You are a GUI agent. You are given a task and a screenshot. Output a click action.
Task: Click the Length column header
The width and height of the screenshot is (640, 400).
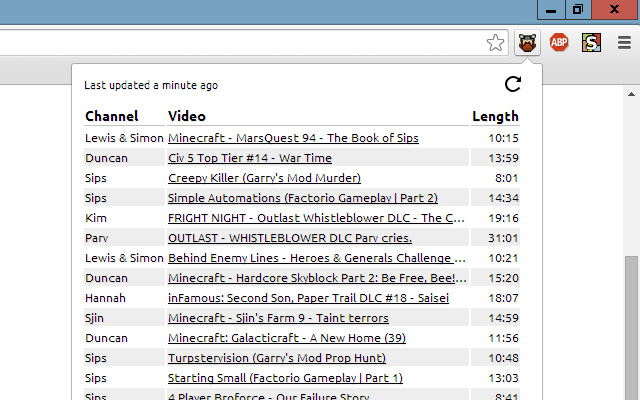[495, 116]
